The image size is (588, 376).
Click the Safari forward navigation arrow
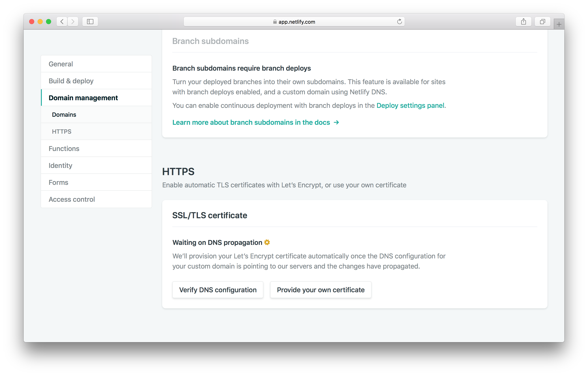click(73, 22)
